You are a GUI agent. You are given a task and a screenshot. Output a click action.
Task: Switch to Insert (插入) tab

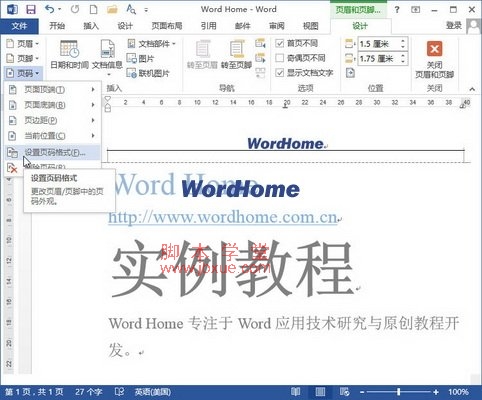click(x=91, y=26)
